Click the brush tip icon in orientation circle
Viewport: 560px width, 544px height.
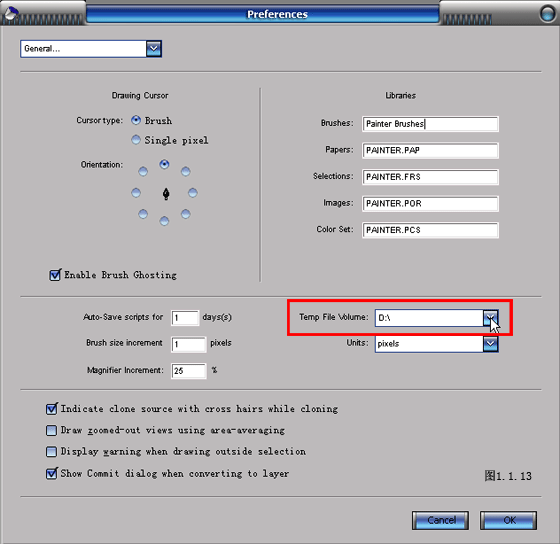click(166, 194)
